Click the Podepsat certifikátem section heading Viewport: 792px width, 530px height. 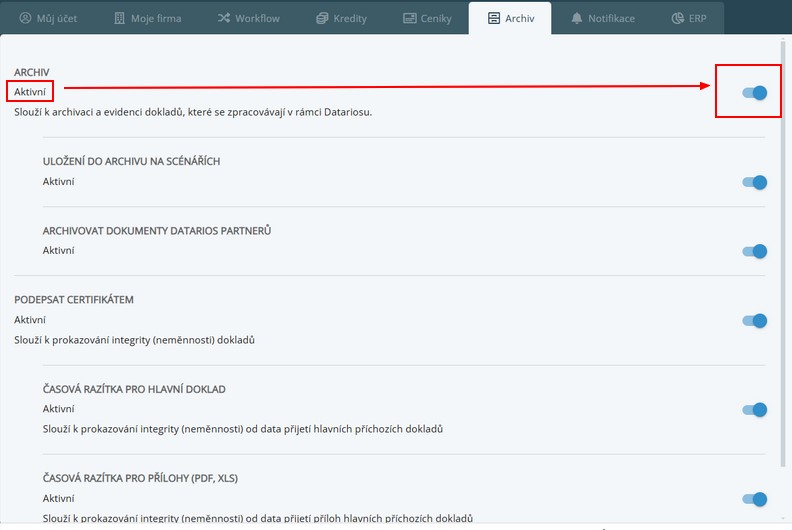[x=74, y=299]
